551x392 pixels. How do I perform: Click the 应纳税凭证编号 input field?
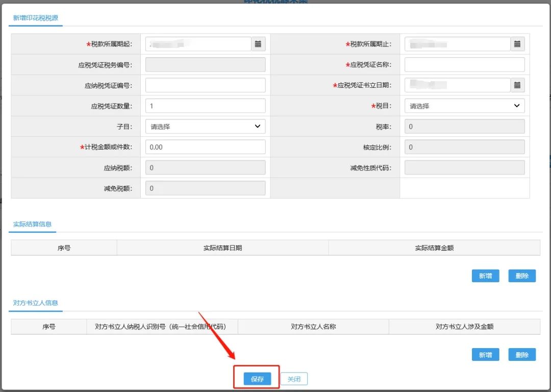pyautogui.click(x=205, y=85)
